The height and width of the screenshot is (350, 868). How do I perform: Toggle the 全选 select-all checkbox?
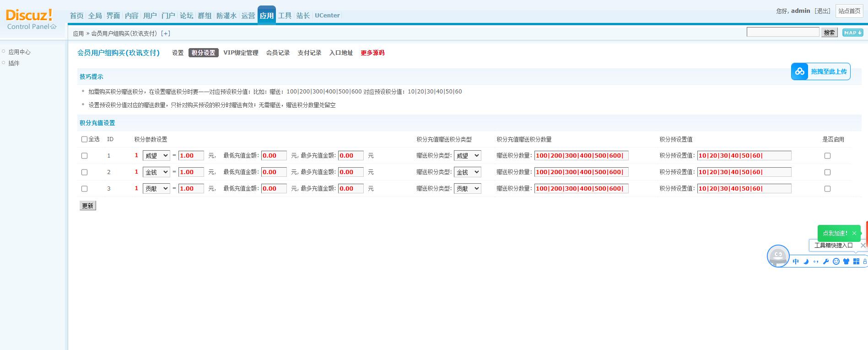click(x=84, y=139)
